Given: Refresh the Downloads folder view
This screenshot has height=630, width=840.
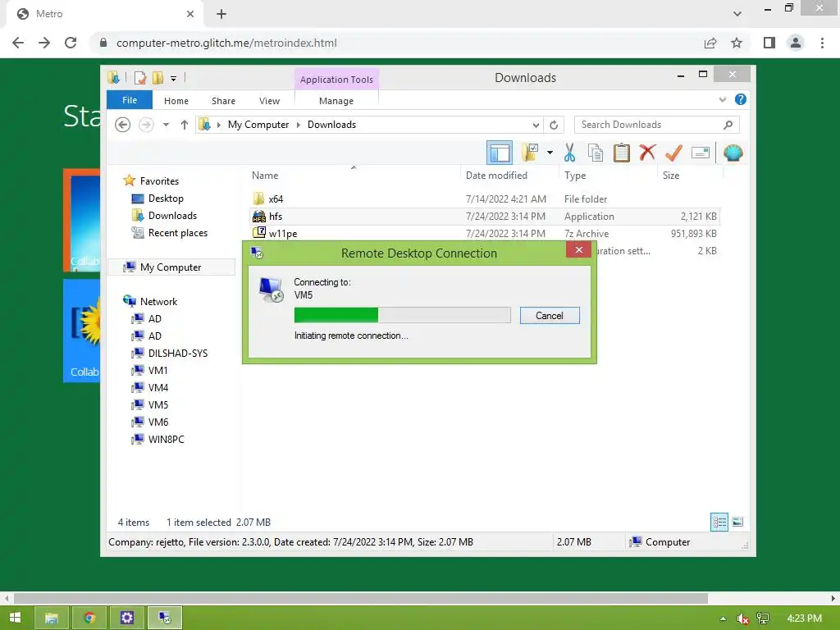Looking at the screenshot, I should tap(554, 126).
